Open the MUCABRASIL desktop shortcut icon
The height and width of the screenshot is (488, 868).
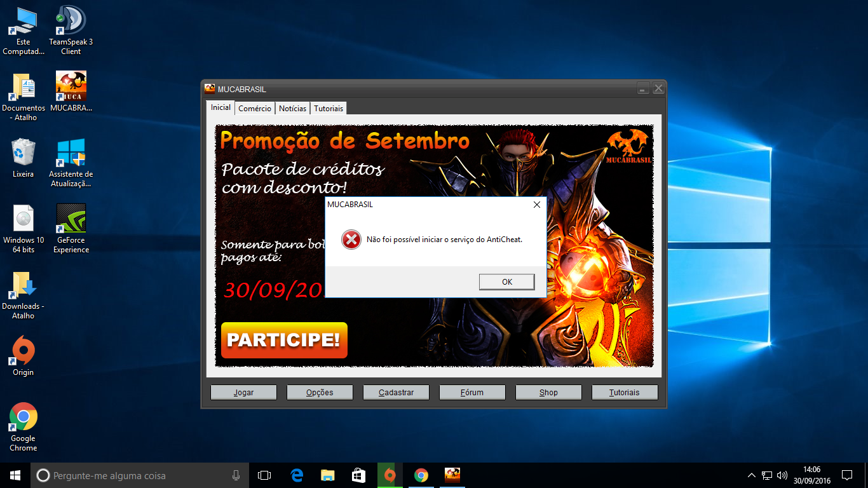coord(71,86)
